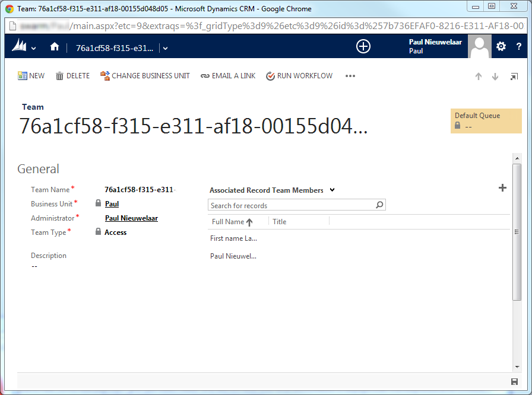Open Associated Record Team Members view dropdown
532x395 pixels.
[x=332, y=190]
